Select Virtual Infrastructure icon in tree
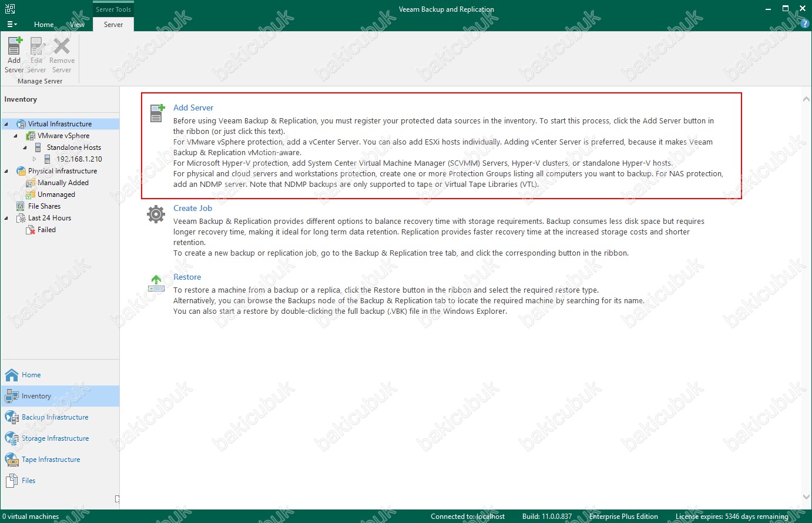 point(21,124)
